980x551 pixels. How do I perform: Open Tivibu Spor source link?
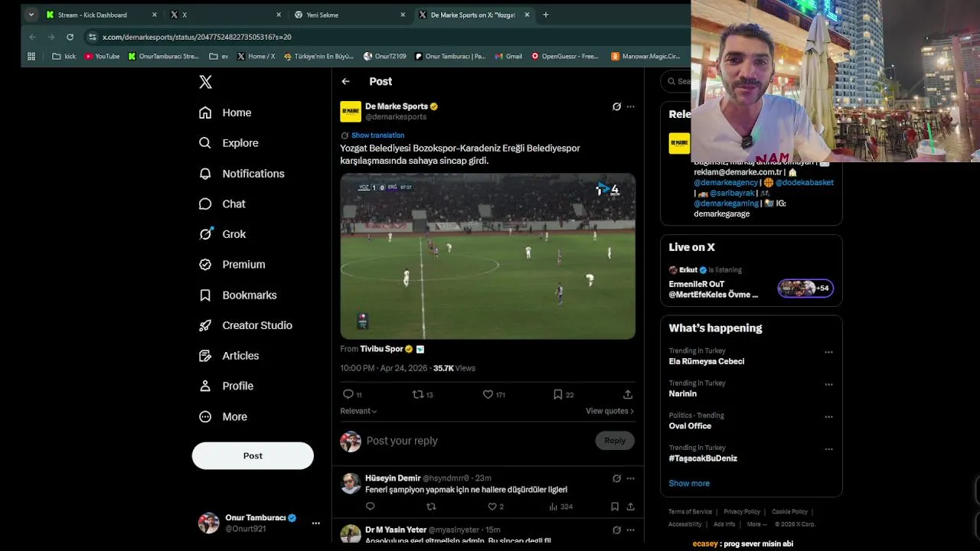[x=381, y=349]
